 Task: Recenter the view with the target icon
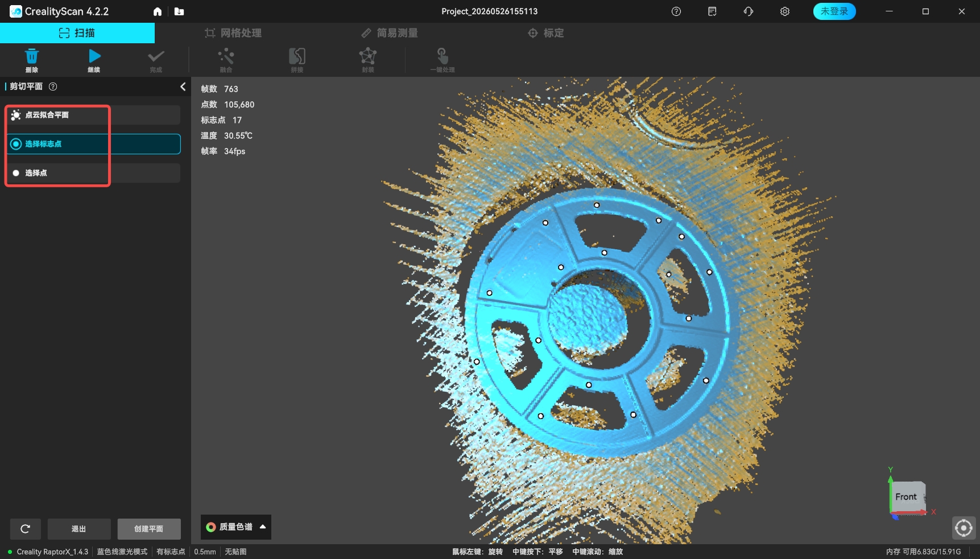coord(964,528)
